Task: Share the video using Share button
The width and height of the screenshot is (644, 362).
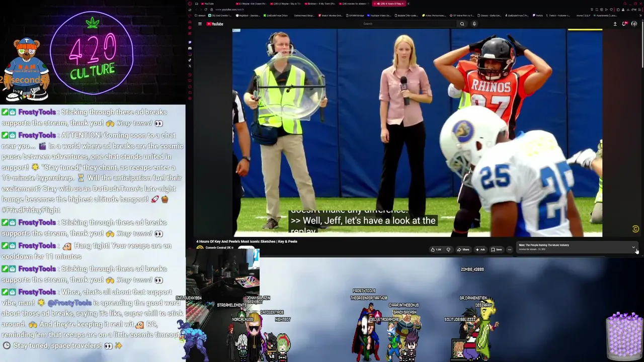Action: pyautogui.click(x=463, y=249)
